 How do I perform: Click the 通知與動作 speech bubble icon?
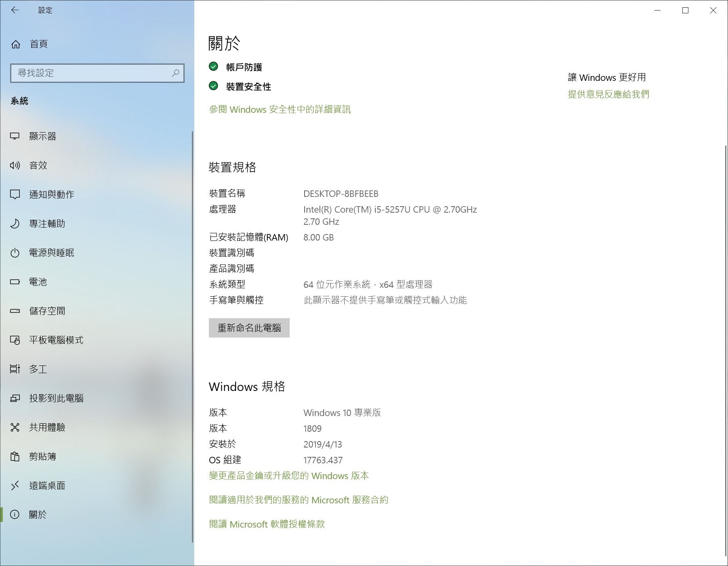point(15,194)
